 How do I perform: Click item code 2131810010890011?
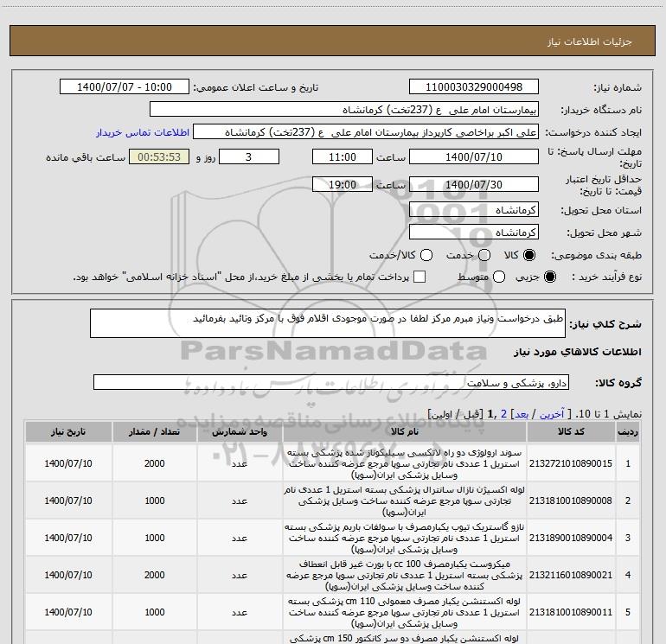(571, 612)
